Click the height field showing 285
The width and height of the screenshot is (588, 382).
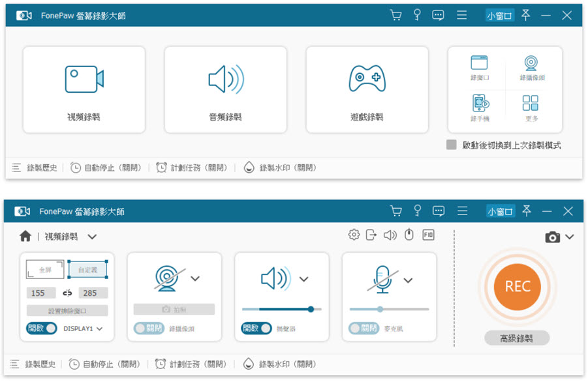click(93, 293)
